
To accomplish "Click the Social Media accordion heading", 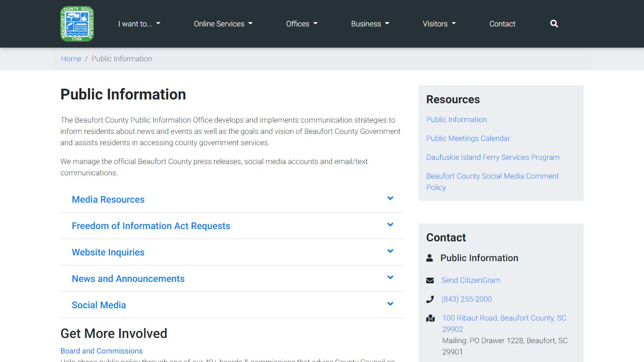I will coord(99,305).
